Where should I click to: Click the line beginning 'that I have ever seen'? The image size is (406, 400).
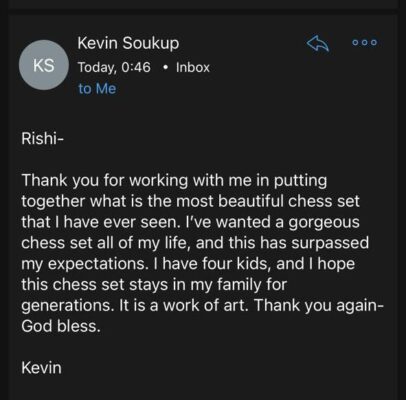pyautogui.click(x=191, y=222)
